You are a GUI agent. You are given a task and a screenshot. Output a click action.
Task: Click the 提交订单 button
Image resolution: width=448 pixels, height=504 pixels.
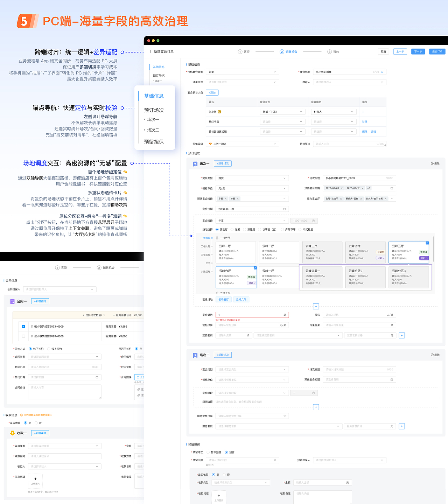point(437,51)
